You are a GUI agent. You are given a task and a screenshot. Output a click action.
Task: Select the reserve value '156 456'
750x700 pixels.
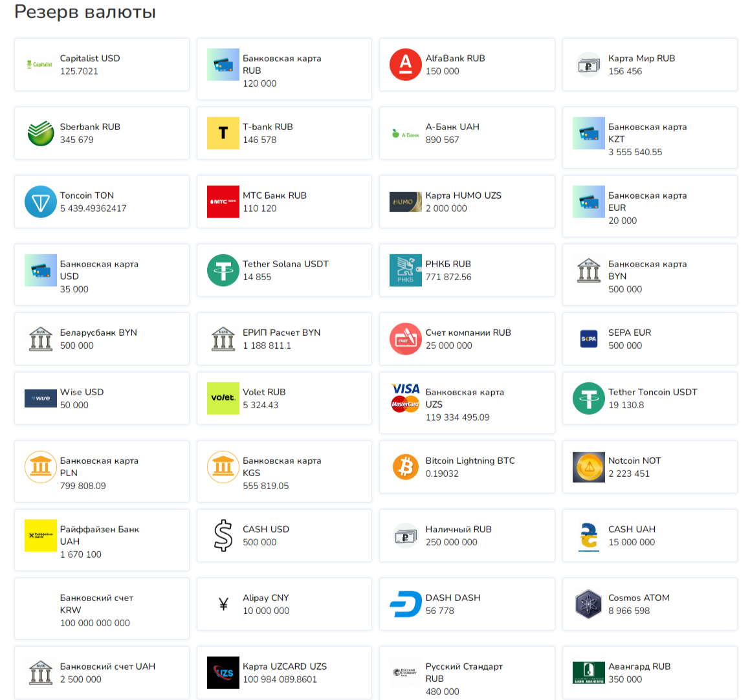(x=625, y=71)
